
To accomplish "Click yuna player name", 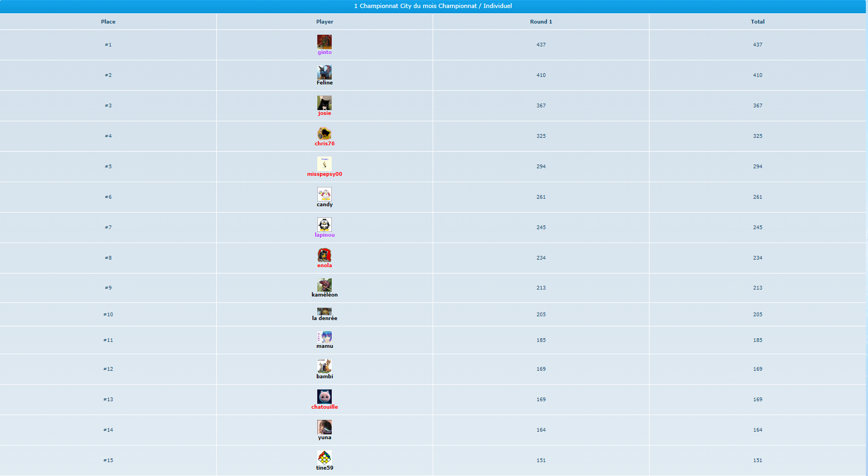I will 324,438.
